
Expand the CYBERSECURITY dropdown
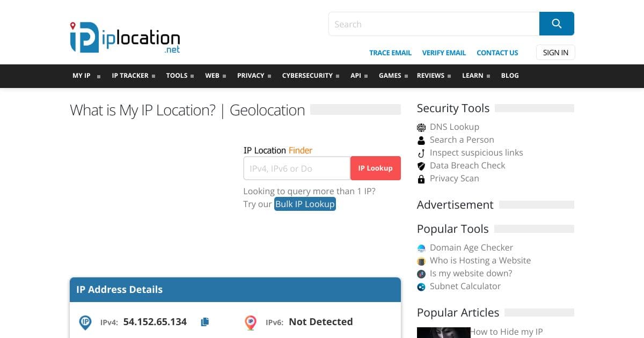(307, 76)
